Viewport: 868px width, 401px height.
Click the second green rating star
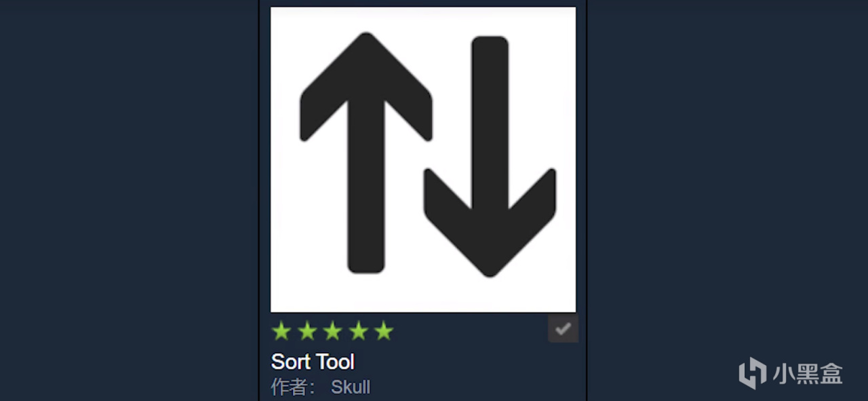307,331
